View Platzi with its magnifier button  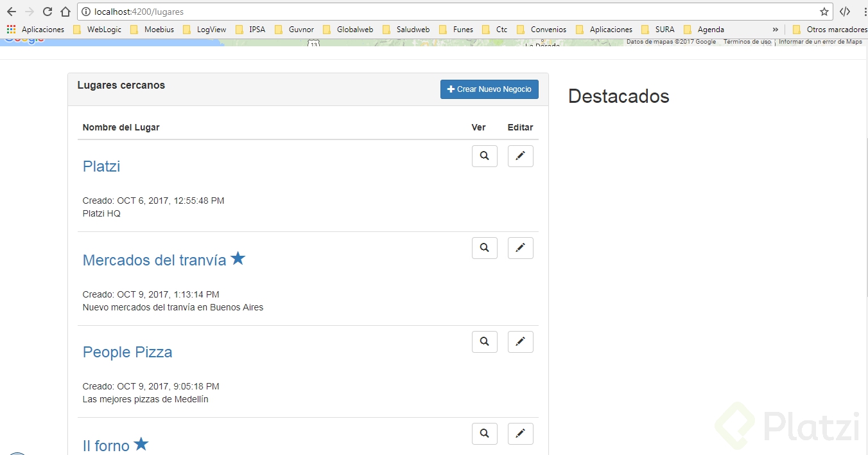pos(485,156)
